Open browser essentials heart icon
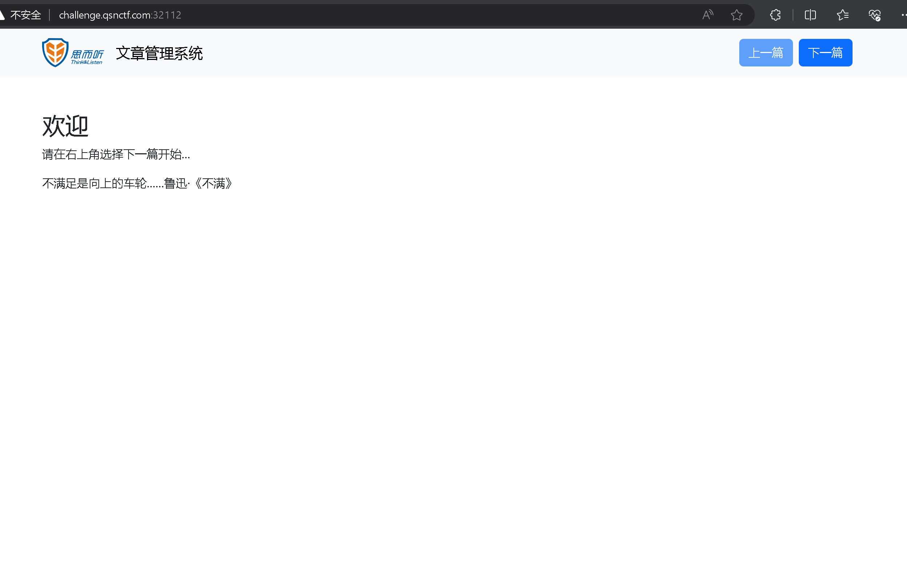 [x=874, y=15]
